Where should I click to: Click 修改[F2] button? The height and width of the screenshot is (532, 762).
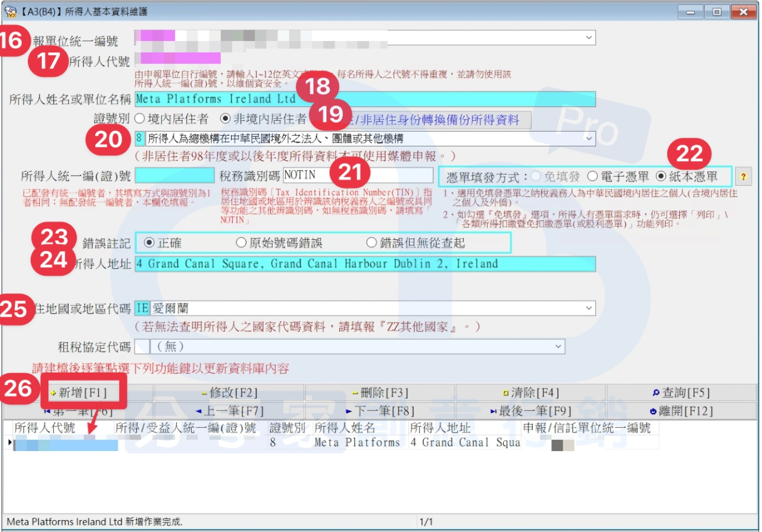click(x=230, y=393)
